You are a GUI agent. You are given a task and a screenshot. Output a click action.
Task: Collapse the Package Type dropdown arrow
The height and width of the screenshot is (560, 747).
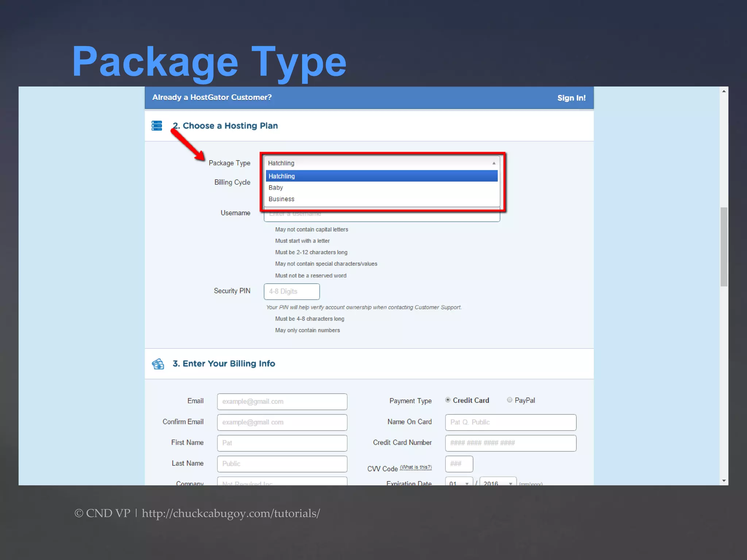[x=494, y=163]
